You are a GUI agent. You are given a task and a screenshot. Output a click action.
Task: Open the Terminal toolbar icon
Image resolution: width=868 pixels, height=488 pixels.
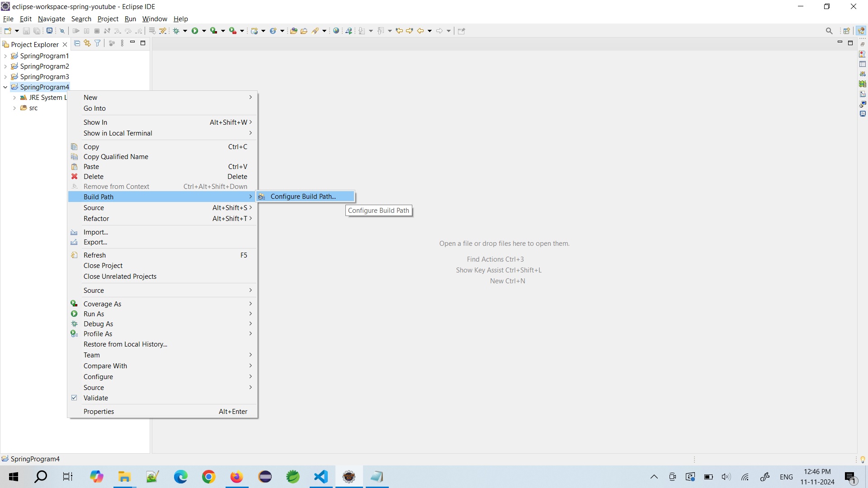tap(49, 31)
